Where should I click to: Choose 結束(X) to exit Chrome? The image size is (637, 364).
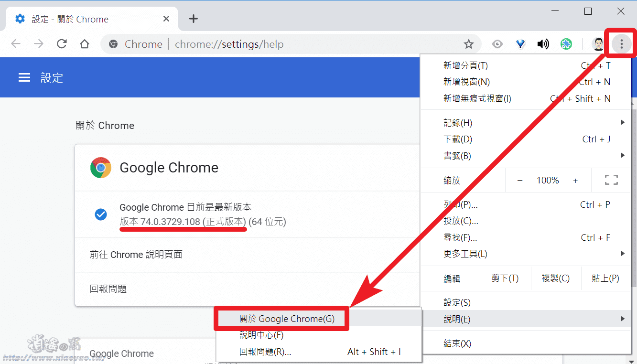pos(526,343)
